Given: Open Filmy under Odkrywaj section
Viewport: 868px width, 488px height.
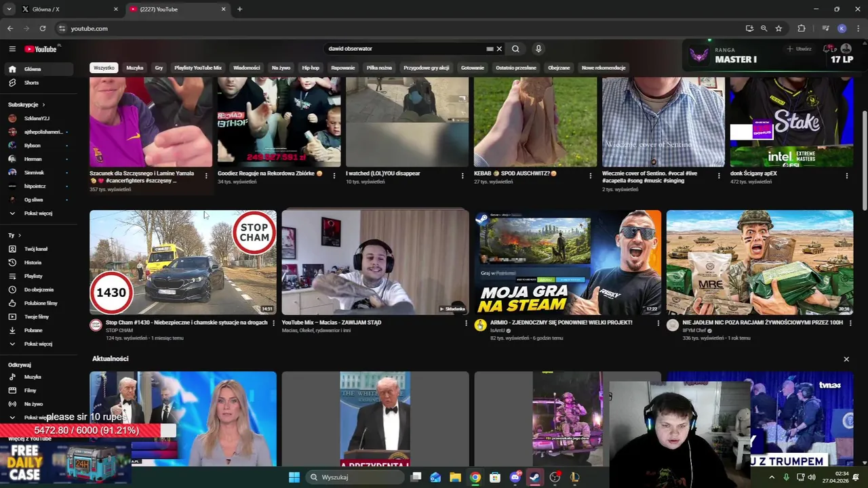Looking at the screenshot, I should click(31, 390).
